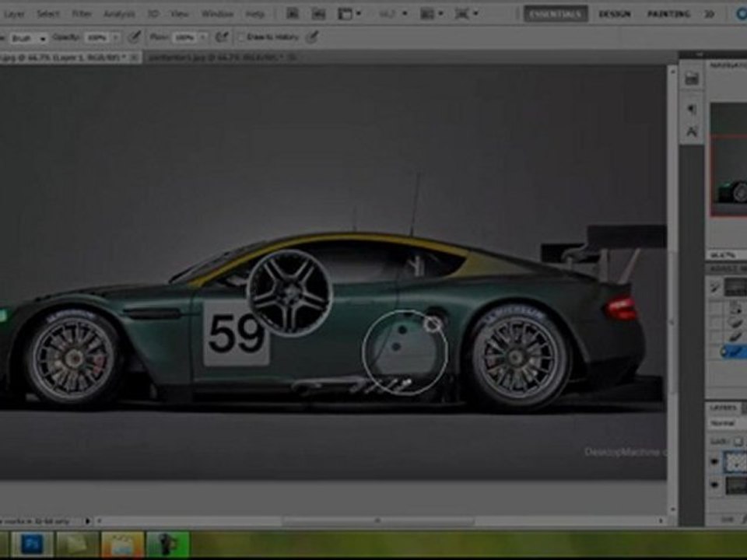The image size is (747, 560).
Task: Toggle Lock transparent pixels in Layers panel
Action: [738, 442]
